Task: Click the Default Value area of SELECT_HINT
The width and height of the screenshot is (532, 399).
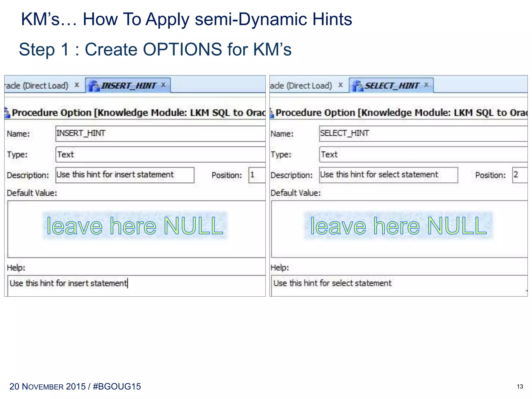Action: [x=399, y=229]
